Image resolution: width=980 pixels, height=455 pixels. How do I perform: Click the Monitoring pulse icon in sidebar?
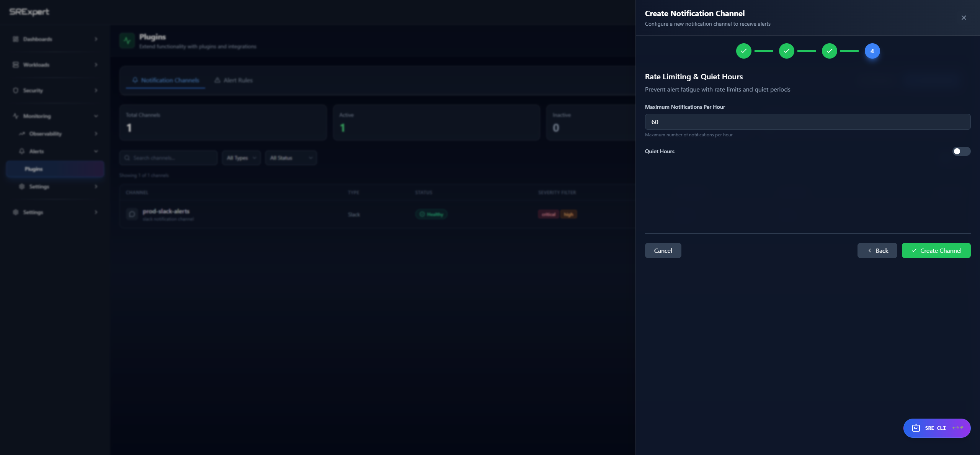[15, 116]
